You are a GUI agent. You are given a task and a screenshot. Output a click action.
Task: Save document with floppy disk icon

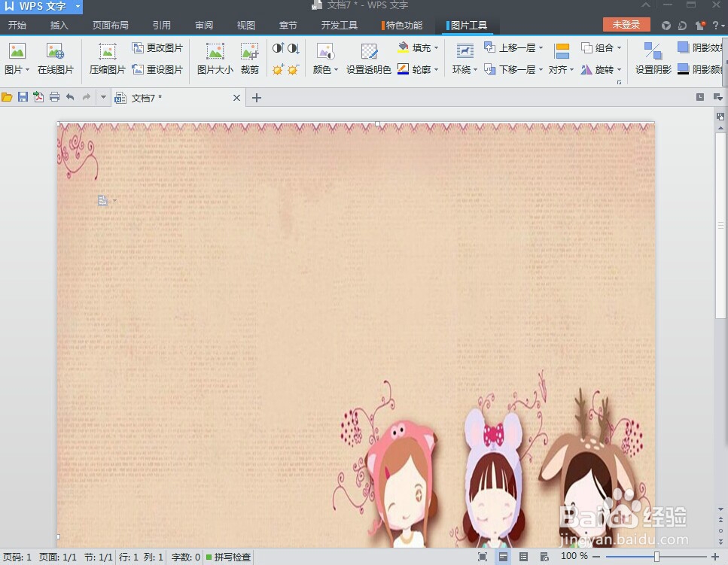[23, 97]
